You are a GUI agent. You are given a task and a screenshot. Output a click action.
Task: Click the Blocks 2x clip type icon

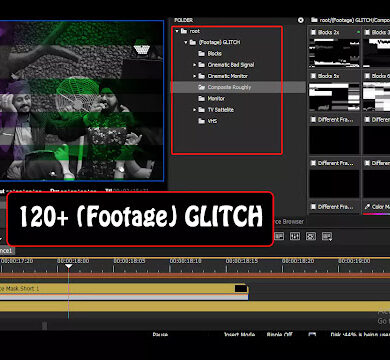click(x=313, y=32)
